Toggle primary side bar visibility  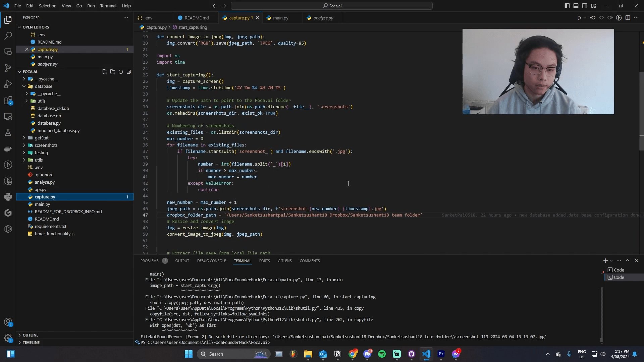567,6
